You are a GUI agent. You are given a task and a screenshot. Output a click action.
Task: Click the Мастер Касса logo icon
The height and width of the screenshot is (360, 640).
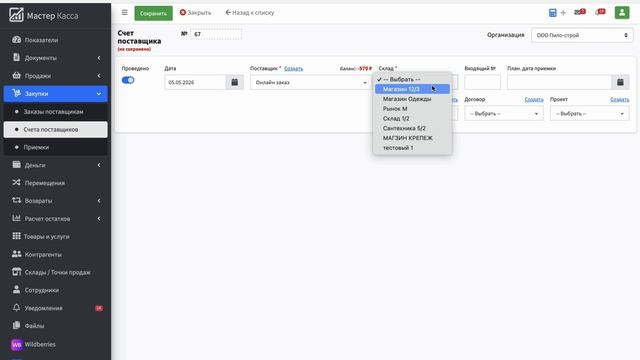click(16, 15)
